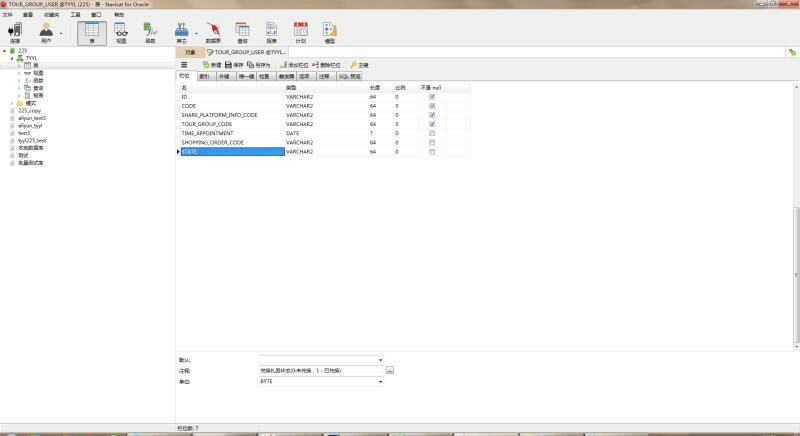Open the User (用户) toolbar icon

46,33
